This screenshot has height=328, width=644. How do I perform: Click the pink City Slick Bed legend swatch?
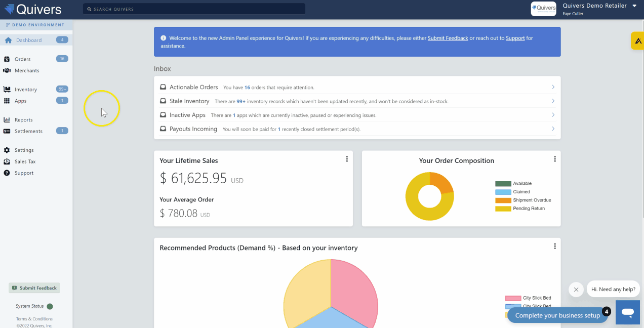point(513,298)
